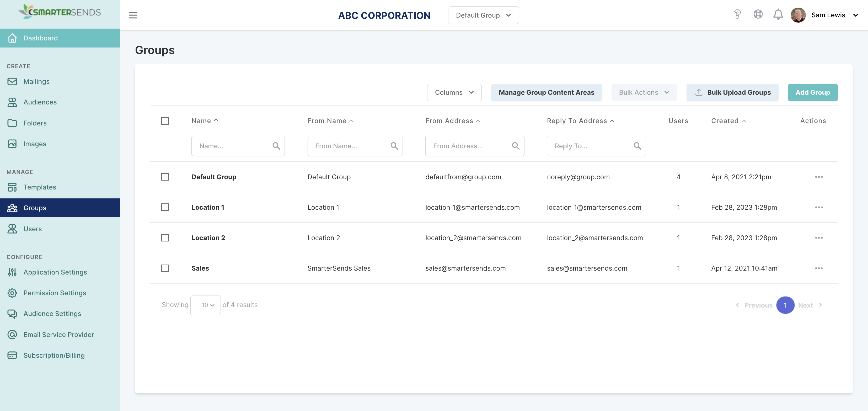The width and height of the screenshot is (868, 411).
Task: Open the Default Group selector dropdown
Action: tap(483, 15)
